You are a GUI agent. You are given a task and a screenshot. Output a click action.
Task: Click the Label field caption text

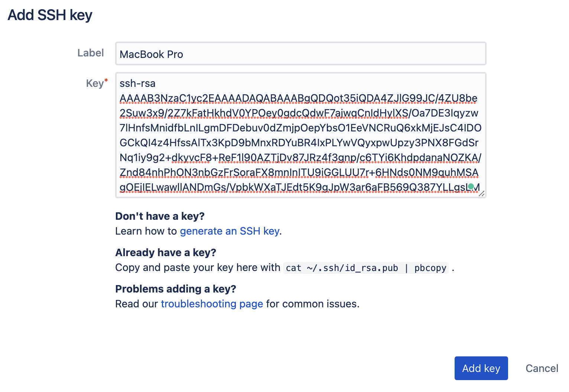(x=91, y=53)
